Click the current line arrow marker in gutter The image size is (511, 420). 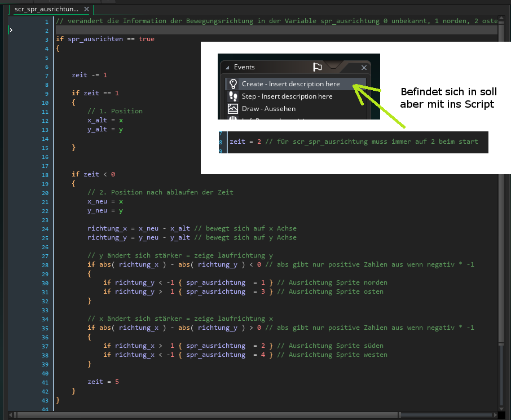point(11,30)
